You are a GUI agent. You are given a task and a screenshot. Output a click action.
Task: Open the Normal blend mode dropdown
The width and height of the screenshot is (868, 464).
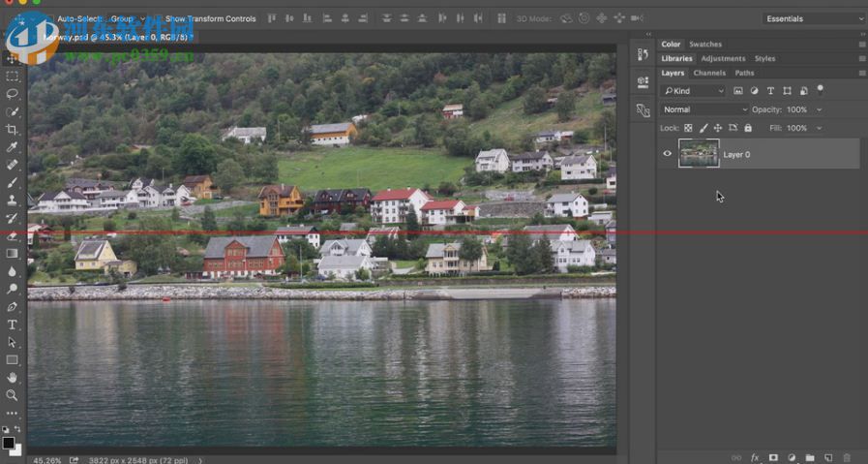704,109
